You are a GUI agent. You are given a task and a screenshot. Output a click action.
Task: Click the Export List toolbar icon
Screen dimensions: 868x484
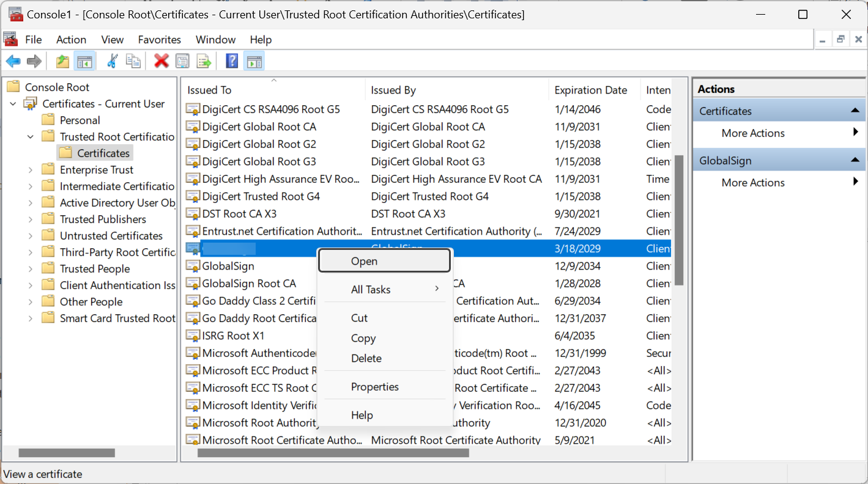pyautogui.click(x=204, y=61)
